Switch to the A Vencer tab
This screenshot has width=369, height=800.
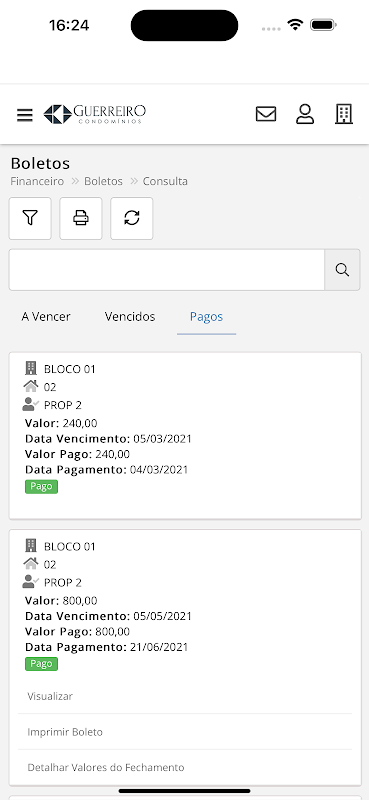pos(46,317)
